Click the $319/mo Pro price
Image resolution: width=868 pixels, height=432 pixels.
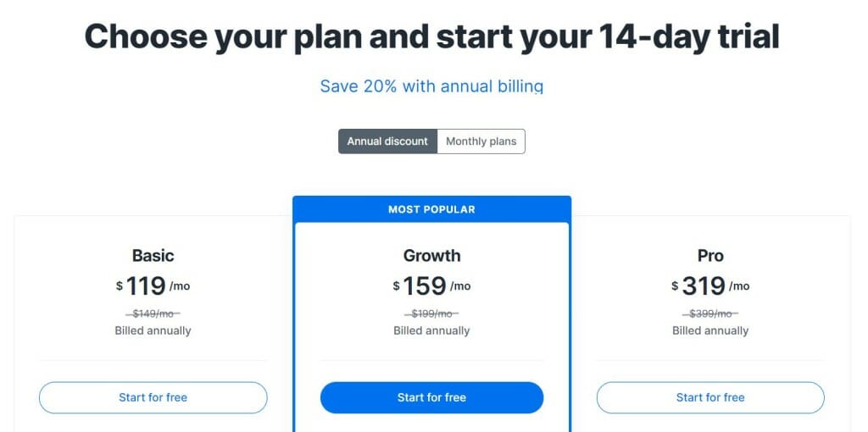point(710,285)
